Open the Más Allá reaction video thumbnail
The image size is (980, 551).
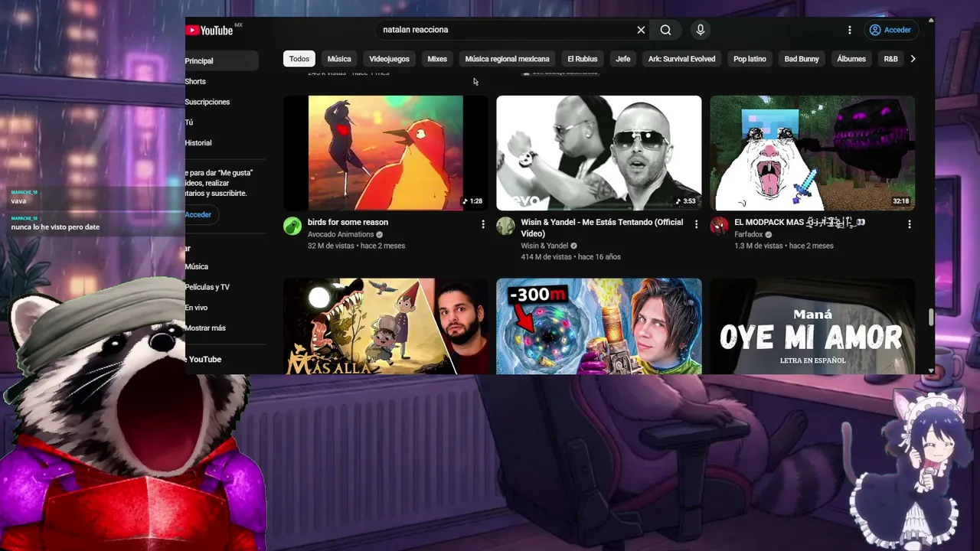386,327
